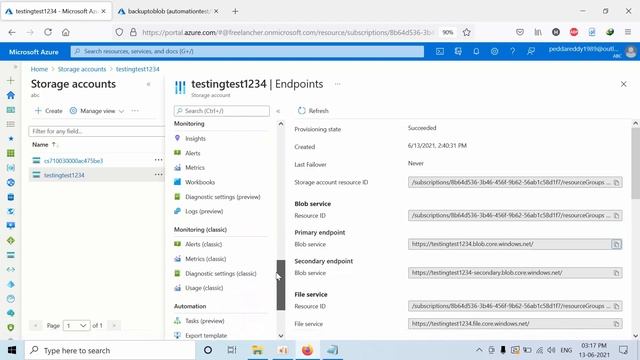Viewport: 640px width, 360px height.
Task: Click the resource menu Search box
Action: pos(222,111)
